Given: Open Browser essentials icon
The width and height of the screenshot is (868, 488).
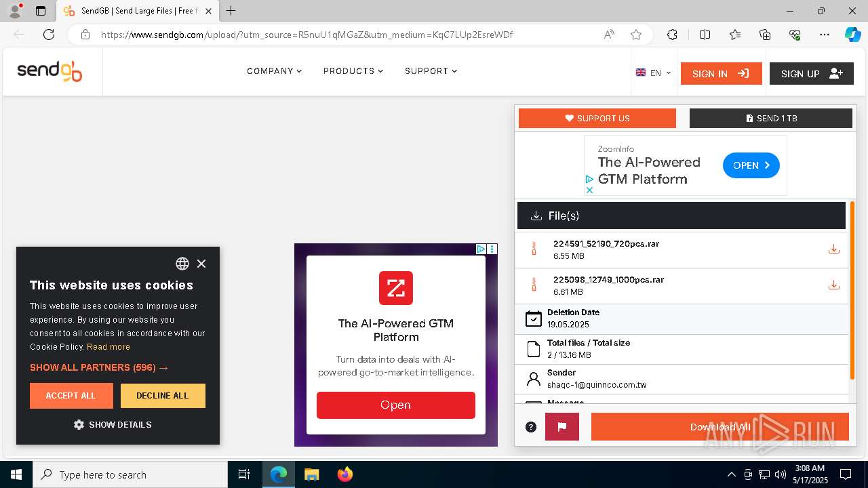Looking at the screenshot, I should pos(795,35).
